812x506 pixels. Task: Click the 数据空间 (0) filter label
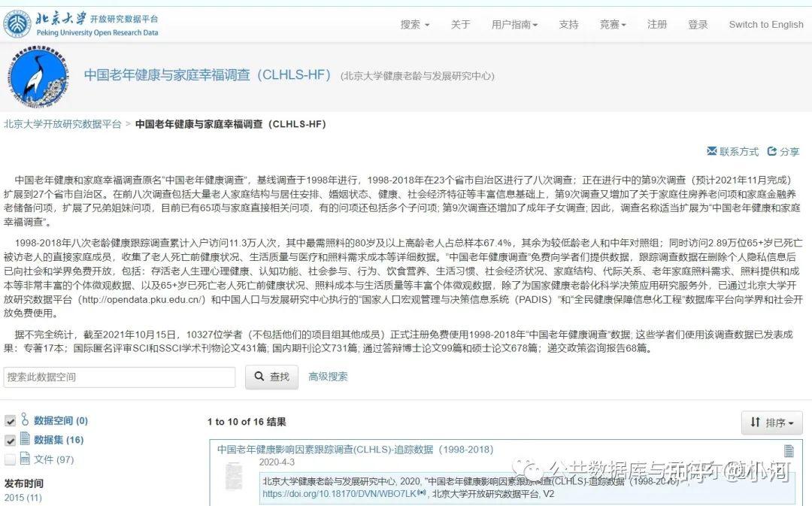click(61, 420)
